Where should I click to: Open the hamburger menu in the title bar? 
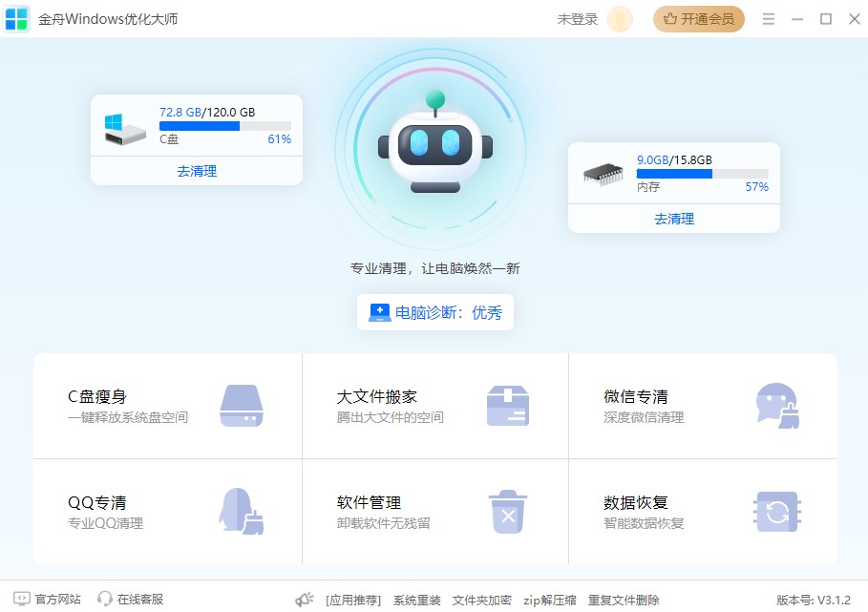(768, 18)
